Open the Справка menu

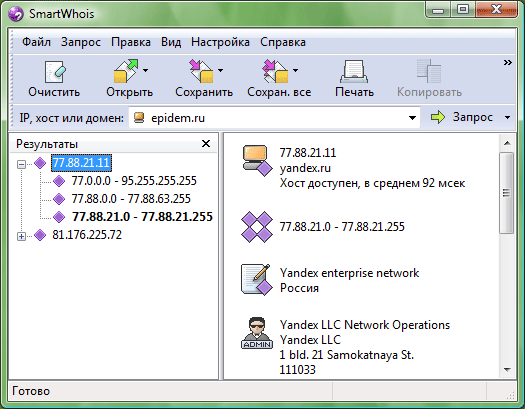(x=283, y=42)
